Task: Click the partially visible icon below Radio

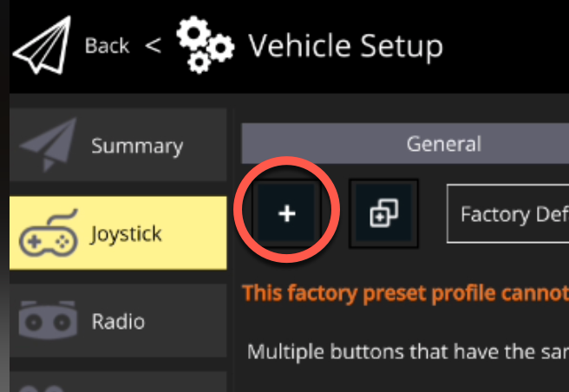Action: 42,383
